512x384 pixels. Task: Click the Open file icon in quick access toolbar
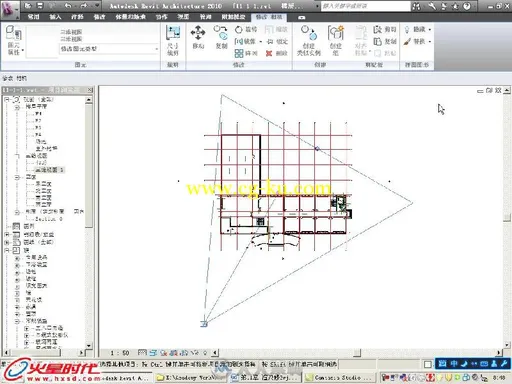pos(29,6)
